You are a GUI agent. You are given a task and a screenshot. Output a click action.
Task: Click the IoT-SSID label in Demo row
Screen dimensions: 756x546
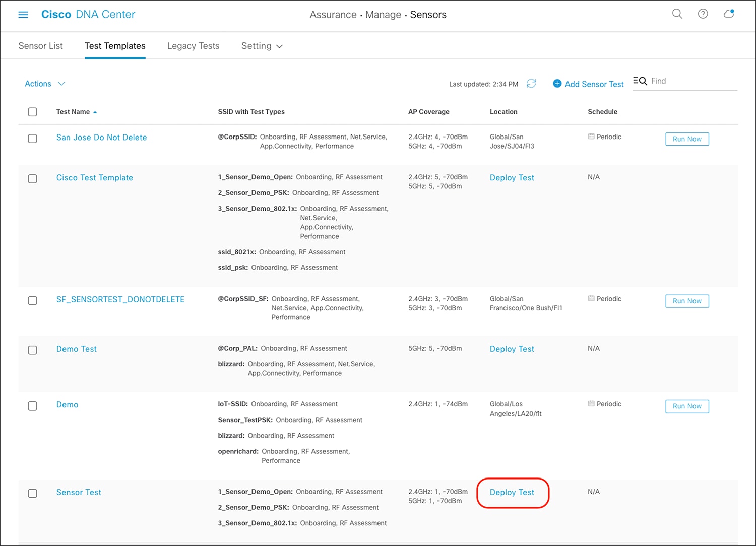pos(233,404)
